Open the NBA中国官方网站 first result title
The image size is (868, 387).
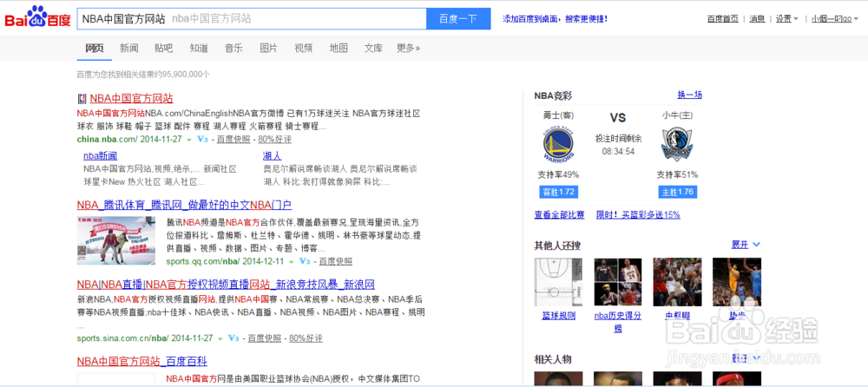point(132,99)
